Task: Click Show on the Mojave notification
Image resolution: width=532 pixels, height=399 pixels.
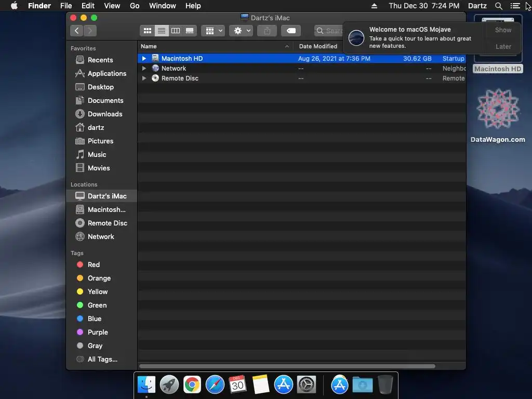Action: [x=503, y=30]
